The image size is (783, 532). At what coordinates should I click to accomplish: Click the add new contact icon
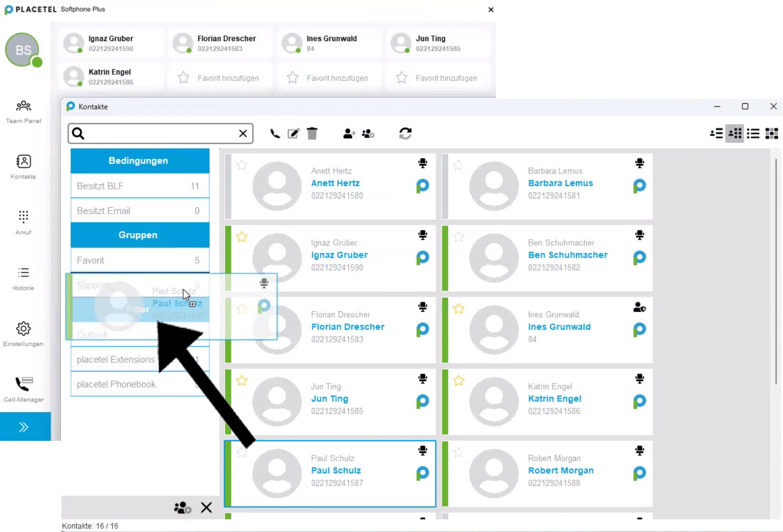(x=349, y=134)
